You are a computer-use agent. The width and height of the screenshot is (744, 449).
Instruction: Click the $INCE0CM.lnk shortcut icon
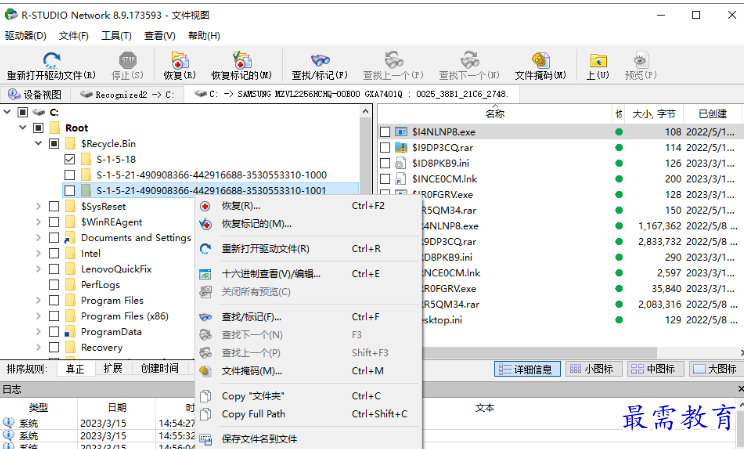[401, 179]
